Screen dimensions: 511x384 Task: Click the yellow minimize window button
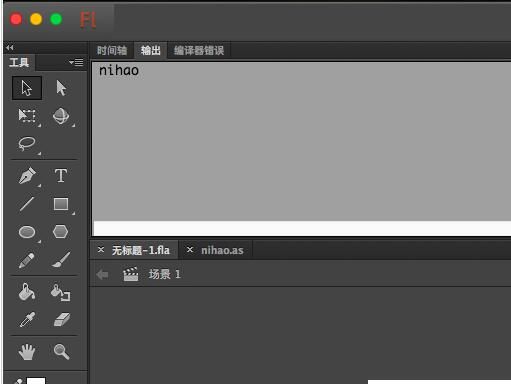(x=36, y=19)
